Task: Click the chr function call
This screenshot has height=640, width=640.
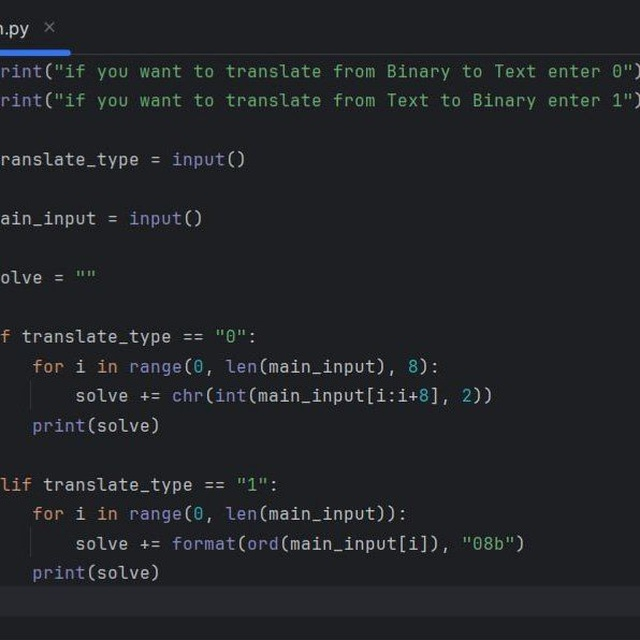Action: click(187, 396)
